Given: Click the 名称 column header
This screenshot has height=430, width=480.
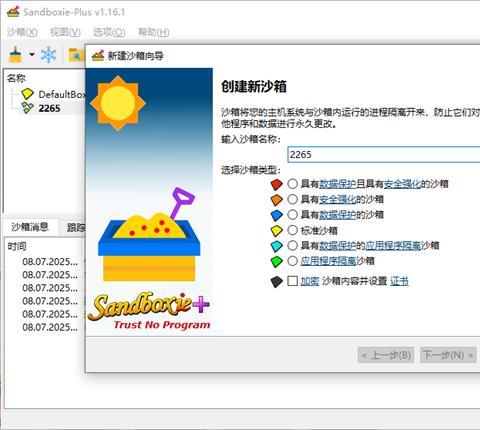Looking at the screenshot, I should (x=16, y=78).
